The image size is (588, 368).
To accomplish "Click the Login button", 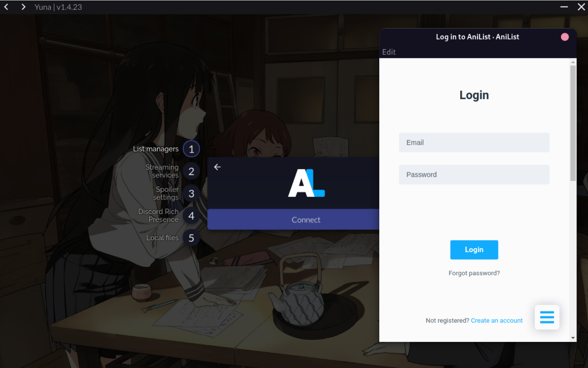I will [x=474, y=250].
